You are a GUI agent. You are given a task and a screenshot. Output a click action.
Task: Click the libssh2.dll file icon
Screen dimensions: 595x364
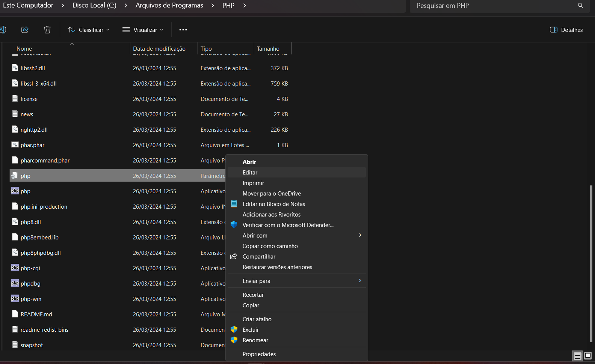[15, 68]
